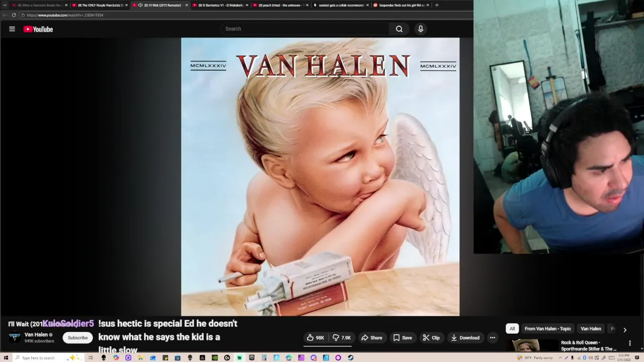This screenshot has width=644, height=362.
Task: Start voice search with microphone icon
Action: pos(421,29)
